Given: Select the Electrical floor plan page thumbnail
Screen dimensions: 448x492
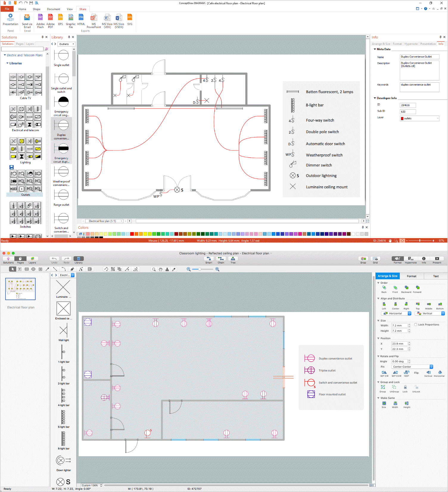Looking at the screenshot, I should [21, 289].
